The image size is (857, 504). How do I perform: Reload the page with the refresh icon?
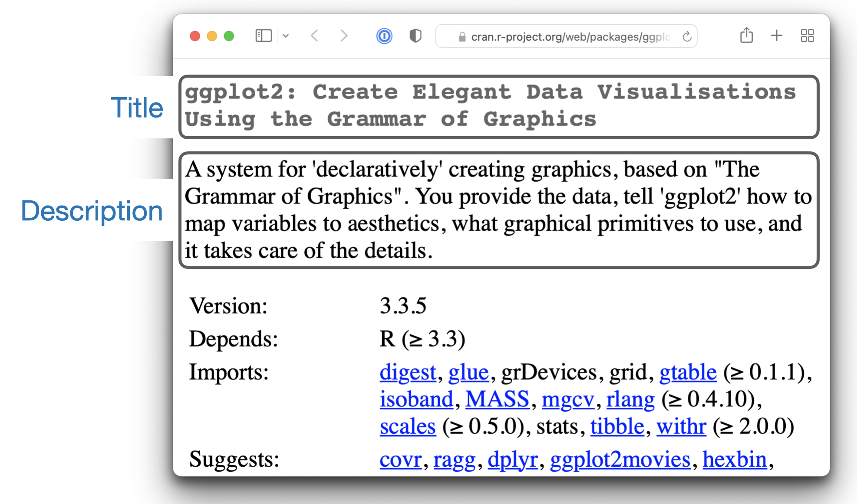(687, 36)
